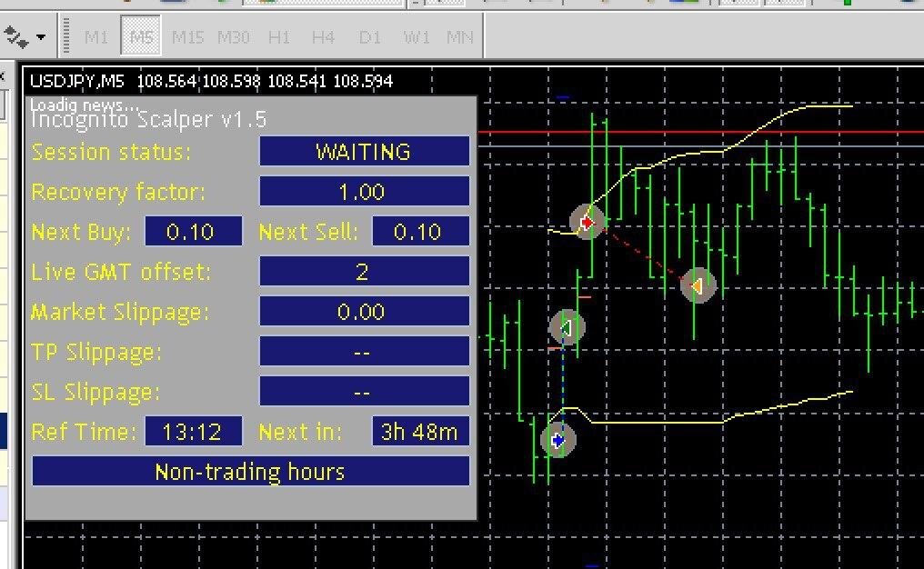Click the blue buy order arrow marker
This screenshot has width=924, height=569.
click(557, 440)
